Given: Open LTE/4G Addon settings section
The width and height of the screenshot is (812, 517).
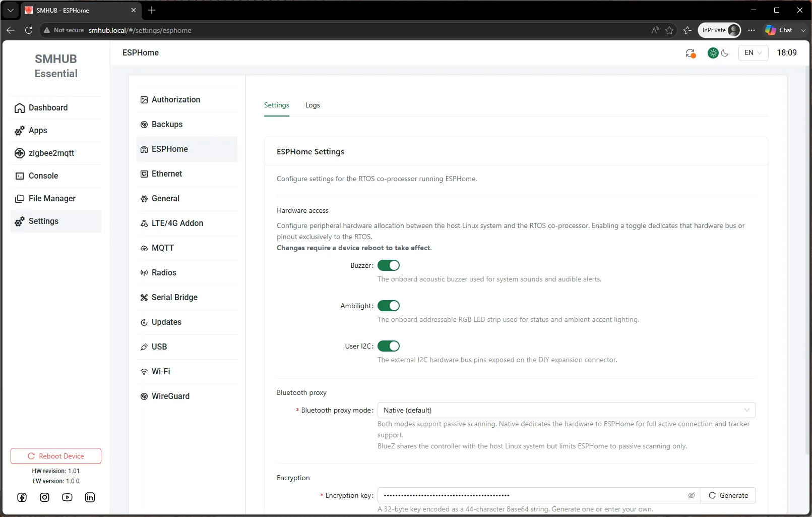Looking at the screenshot, I should point(187,223).
